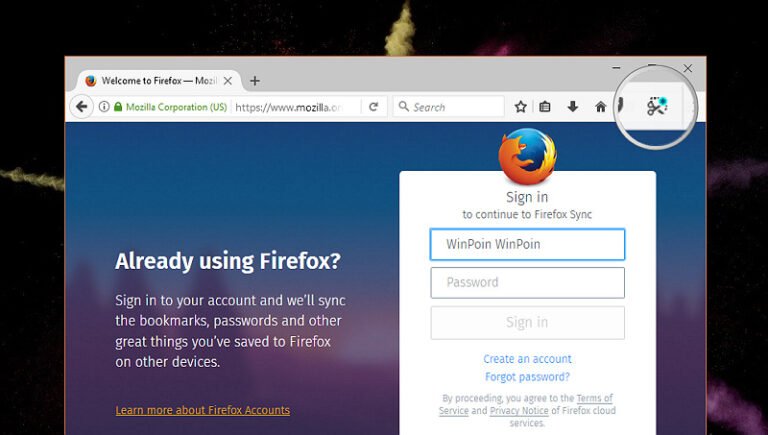
Task: Click the green padlock security icon
Action: 118,107
